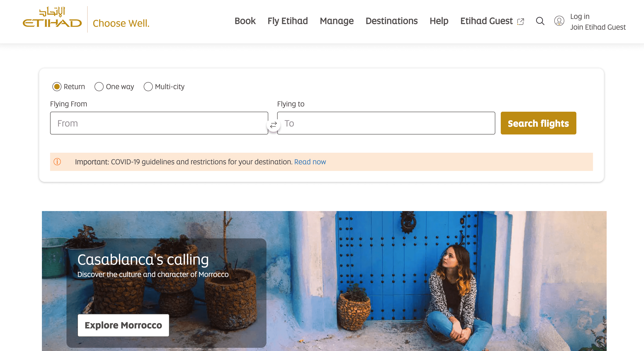Image resolution: width=644 pixels, height=351 pixels.
Task: Click the Etihad logo
Action: (52, 18)
